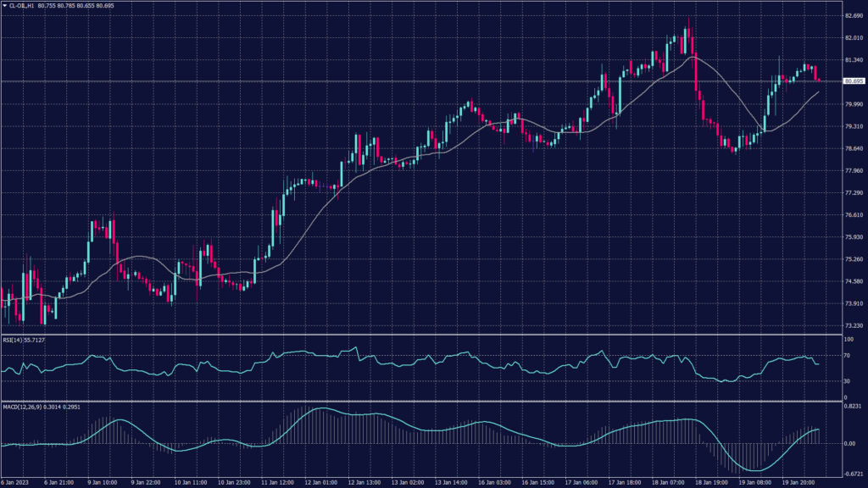Select the opening price 80.755 in header
The image size is (868, 488).
pos(47,6)
